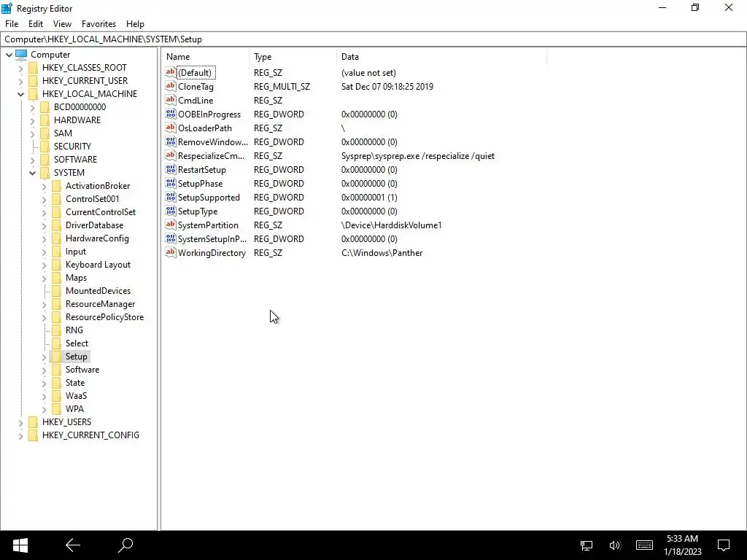Sort values by Type column header
The image size is (747, 560).
coord(293,57)
